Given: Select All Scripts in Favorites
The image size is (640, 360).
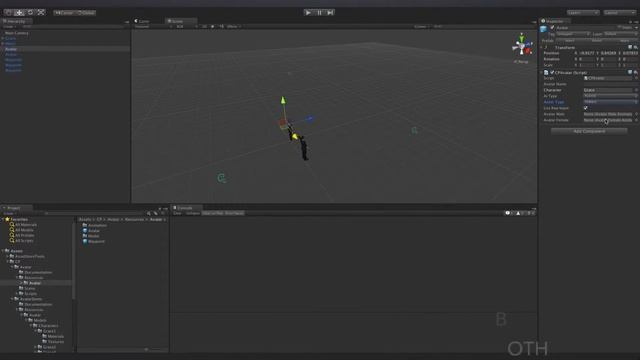Looking at the screenshot, I should [24, 241].
